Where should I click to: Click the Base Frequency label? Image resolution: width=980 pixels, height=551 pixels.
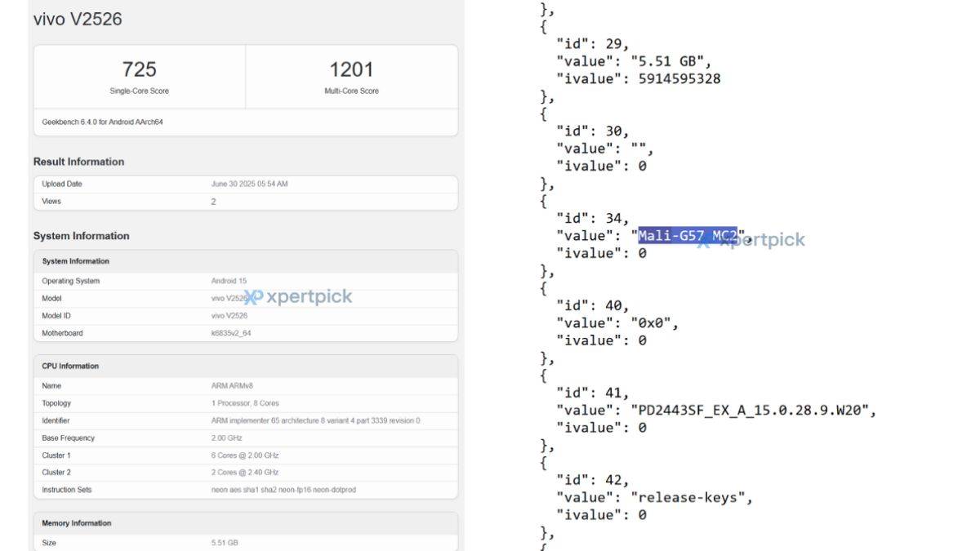[x=69, y=438]
